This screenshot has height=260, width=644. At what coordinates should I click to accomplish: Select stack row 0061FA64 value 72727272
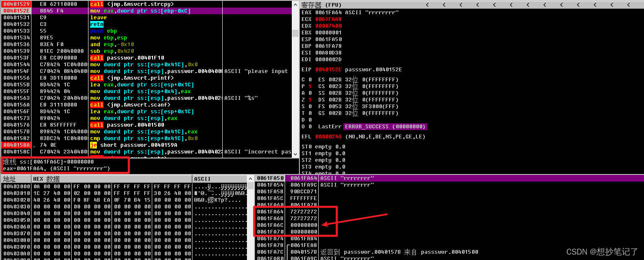click(x=449, y=212)
